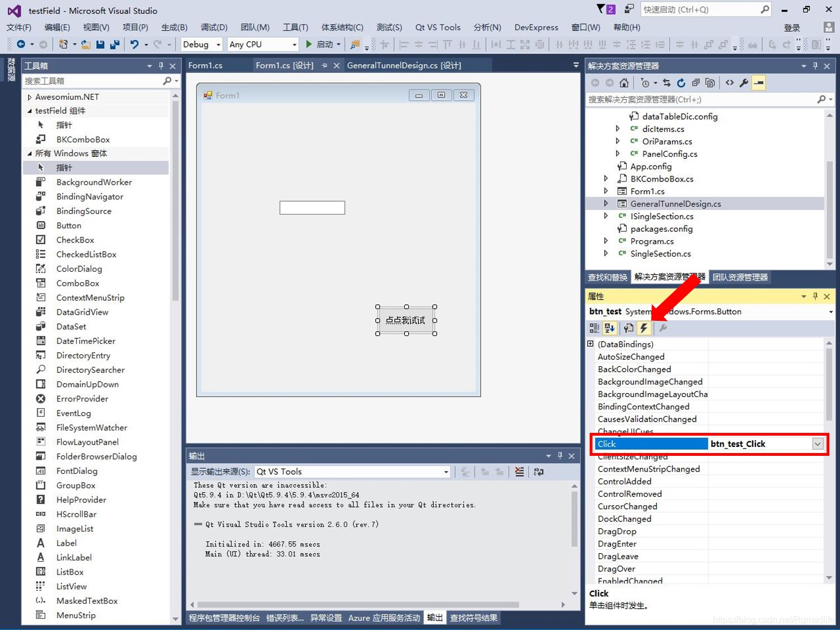Open the 文件(F) menu
The width and height of the screenshot is (840, 630).
(x=19, y=27)
